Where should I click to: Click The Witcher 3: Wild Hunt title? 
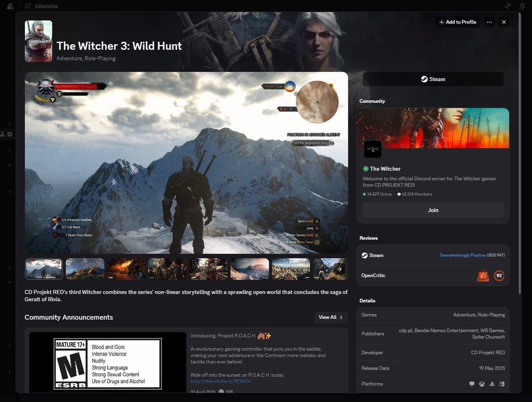(119, 46)
